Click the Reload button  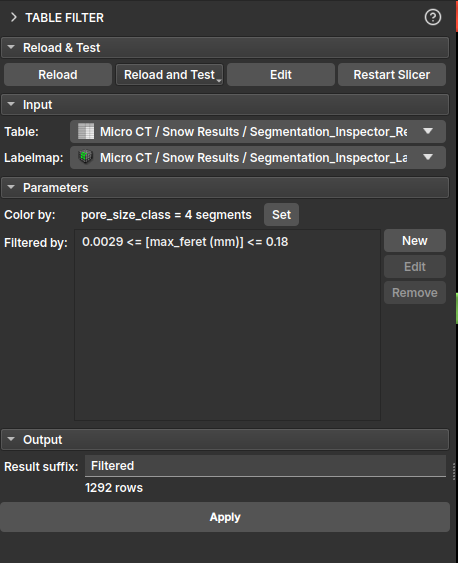click(x=58, y=75)
